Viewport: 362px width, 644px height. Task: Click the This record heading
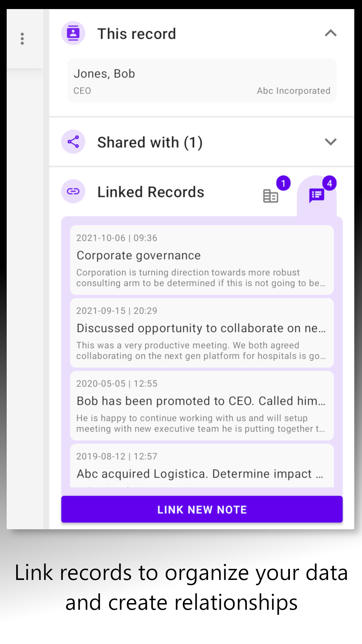[x=136, y=34]
